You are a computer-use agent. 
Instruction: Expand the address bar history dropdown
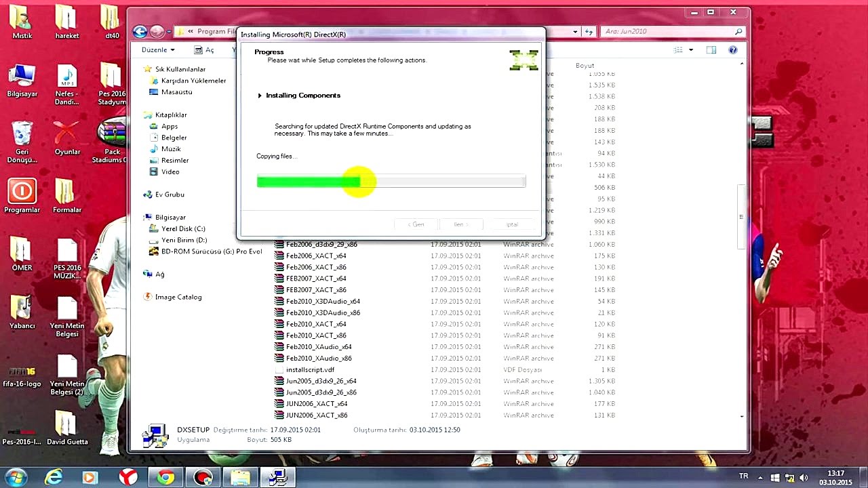coord(575,32)
